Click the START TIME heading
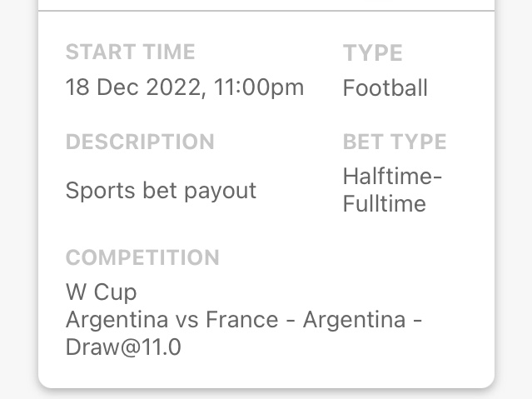The image size is (532, 399). pyautogui.click(x=131, y=52)
